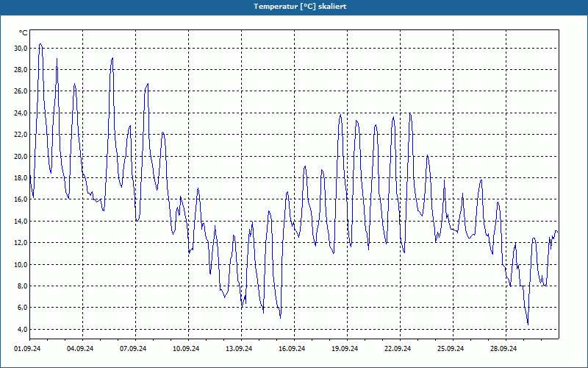Click the date label '22.09.24'
Screen dimensions: 588x368
(x=398, y=349)
